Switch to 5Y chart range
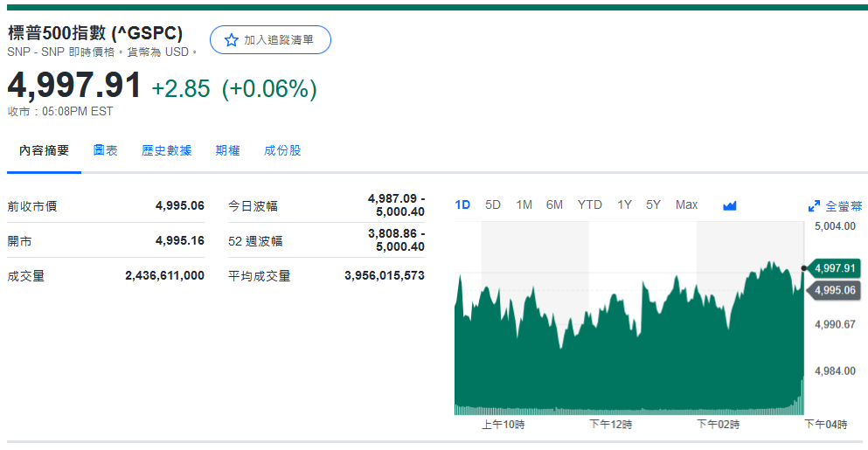Viewport: 868px width, 450px height. [x=653, y=204]
